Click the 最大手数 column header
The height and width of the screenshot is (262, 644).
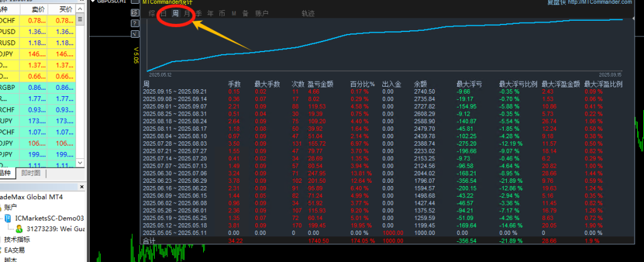coord(267,84)
